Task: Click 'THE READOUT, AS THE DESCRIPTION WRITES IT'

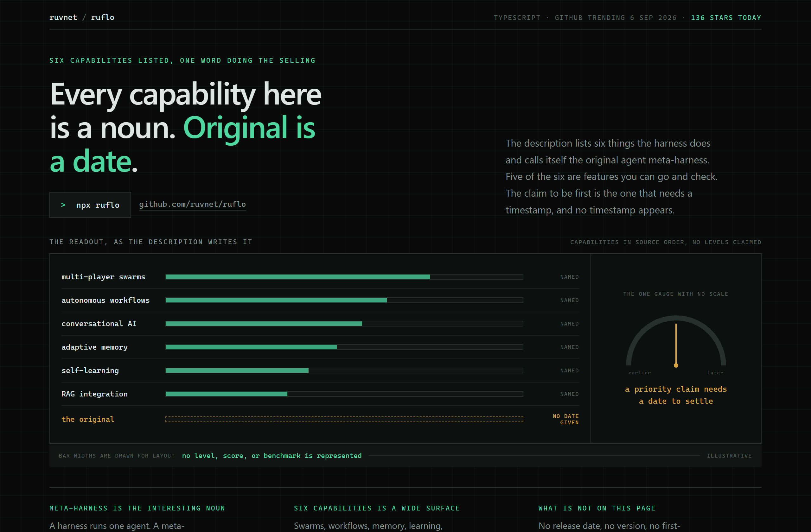Action: 151,242
